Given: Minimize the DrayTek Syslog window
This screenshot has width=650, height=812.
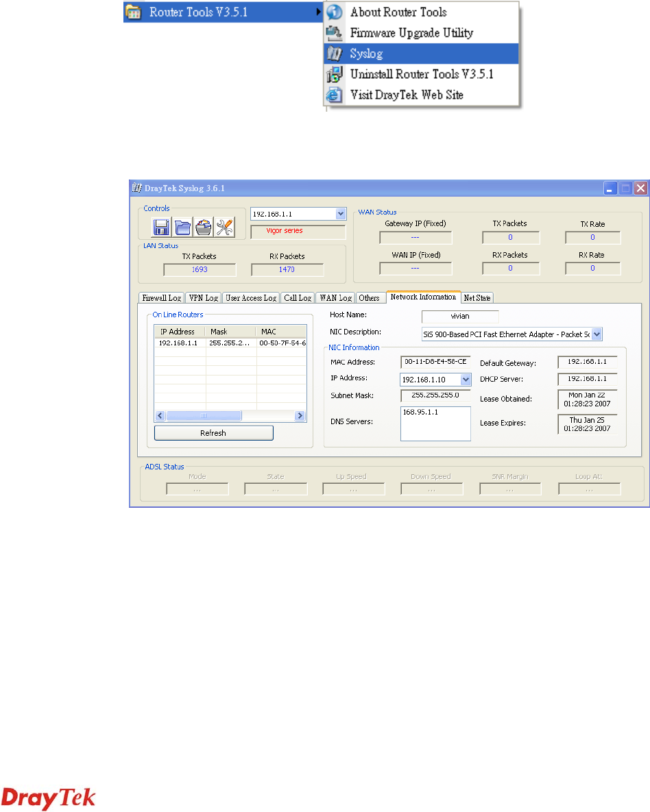Looking at the screenshot, I should pos(610,188).
